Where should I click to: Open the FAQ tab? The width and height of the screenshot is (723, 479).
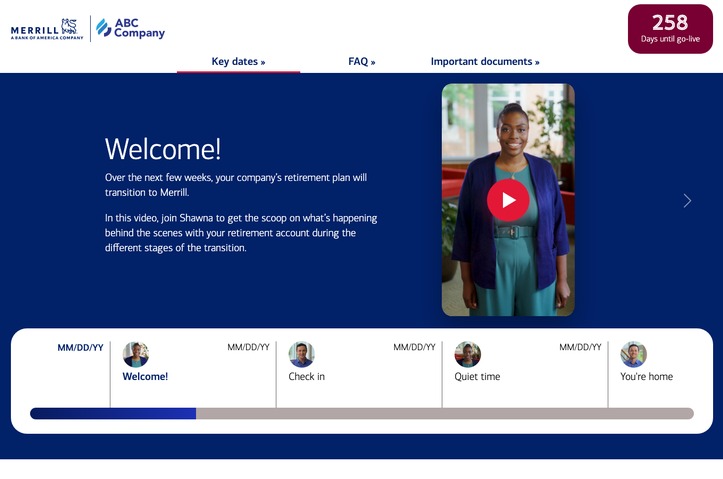coord(362,62)
